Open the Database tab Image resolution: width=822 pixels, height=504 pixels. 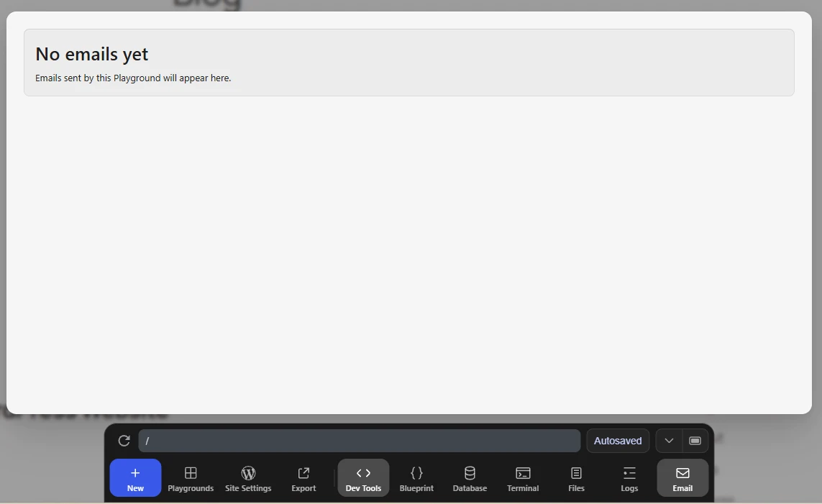(x=470, y=478)
